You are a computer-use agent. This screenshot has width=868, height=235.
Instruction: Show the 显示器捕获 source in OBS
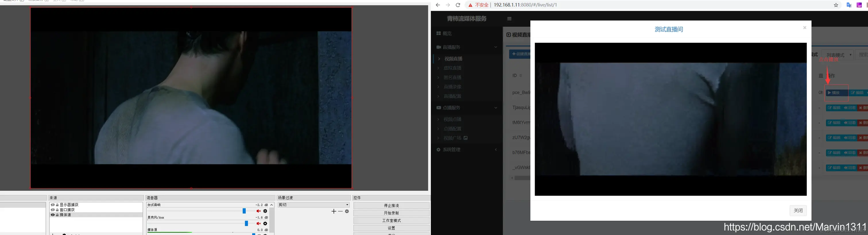point(53,205)
